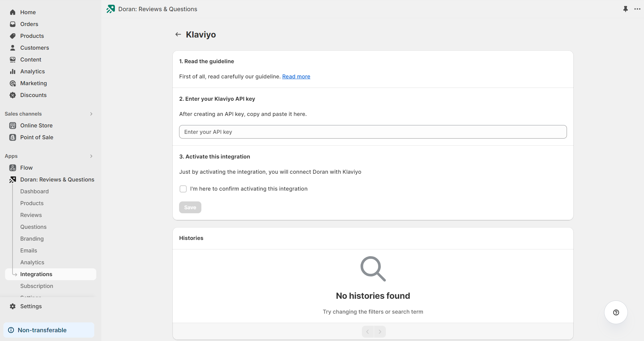Open Doran Questions submenu item
The height and width of the screenshot is (341, 644).
point(33,227)
